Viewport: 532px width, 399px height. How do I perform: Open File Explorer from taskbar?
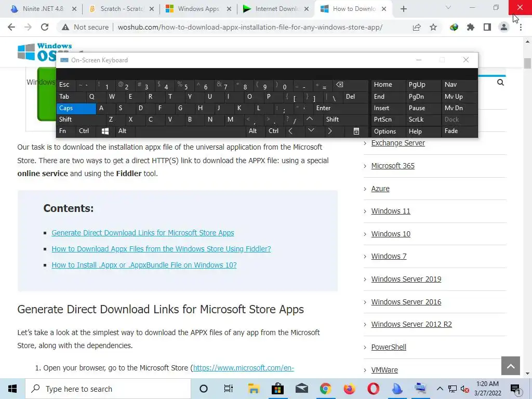click(254, 389)
